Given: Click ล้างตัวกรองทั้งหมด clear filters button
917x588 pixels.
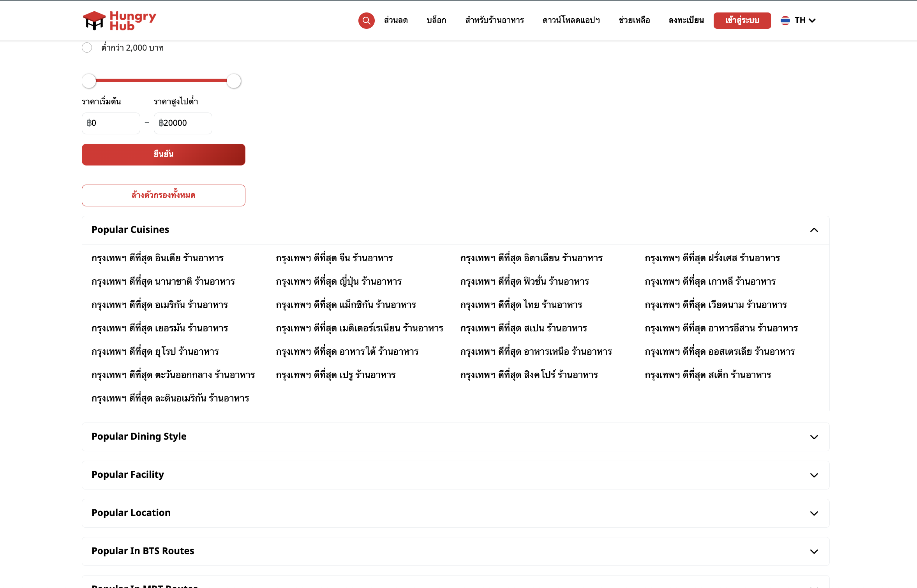Looking at the screenshot, I should click(x=163, y=195).
